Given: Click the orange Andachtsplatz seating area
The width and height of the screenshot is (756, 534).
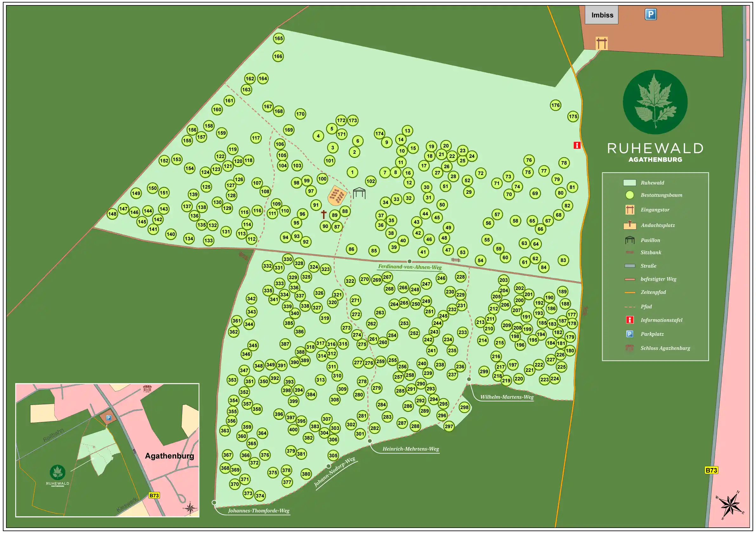Looking at the screenshot, I should click(x=337, y=195).
